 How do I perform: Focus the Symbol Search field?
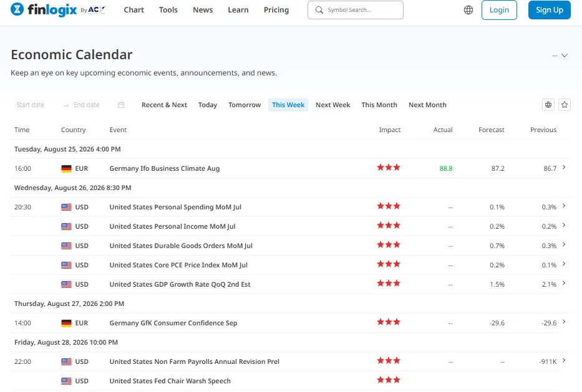355,10
